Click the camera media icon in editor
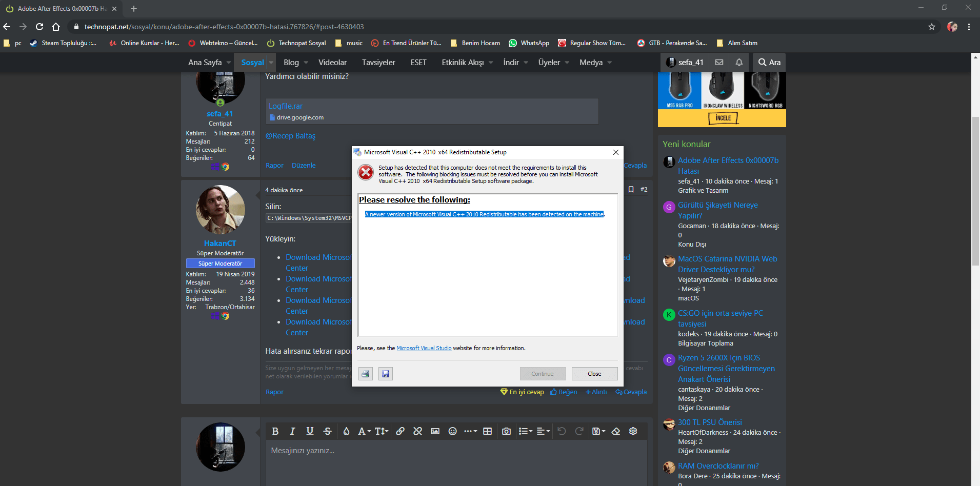 pyautogui.click(x=506, y=431)
